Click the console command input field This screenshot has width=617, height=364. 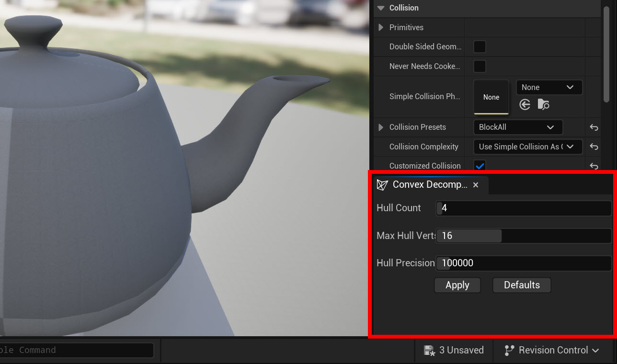pos(77,350)
